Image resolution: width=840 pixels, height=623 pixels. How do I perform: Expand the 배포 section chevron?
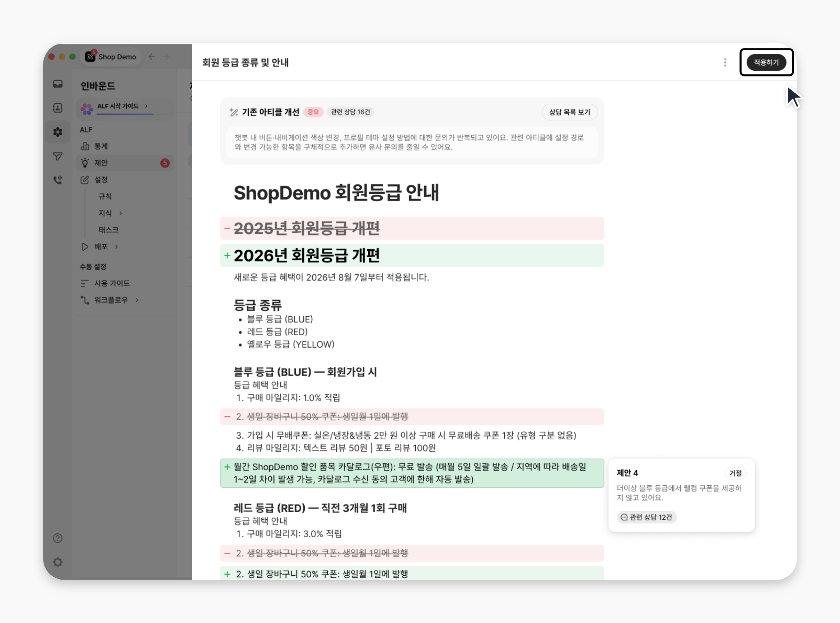tap(117, 247)
